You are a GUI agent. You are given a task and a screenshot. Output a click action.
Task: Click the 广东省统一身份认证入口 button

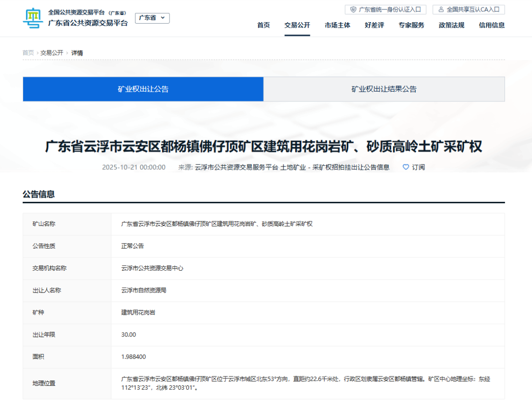[386, 9]
